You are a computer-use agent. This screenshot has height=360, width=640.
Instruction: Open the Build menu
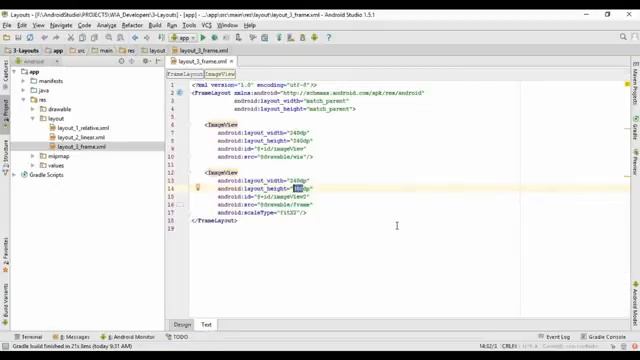[155, 25]
